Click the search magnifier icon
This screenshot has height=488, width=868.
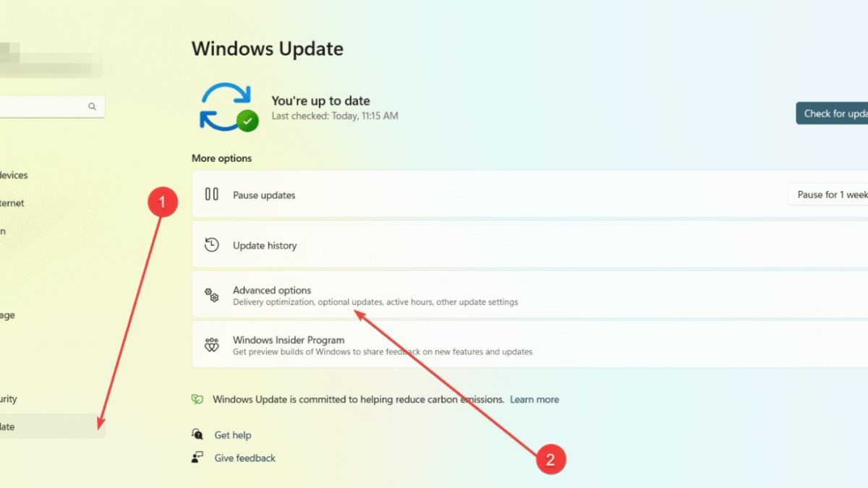click(x=92, y=106)
